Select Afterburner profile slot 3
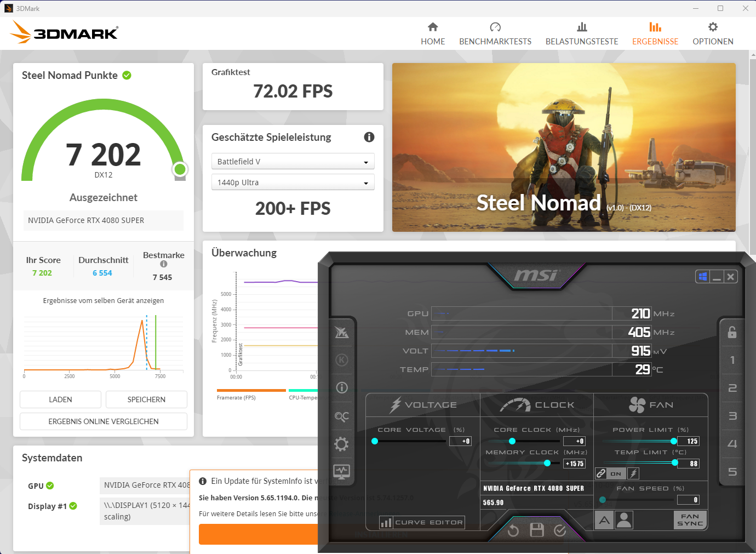The width and height of the screenshot is (756, 554). click(732, 416)
